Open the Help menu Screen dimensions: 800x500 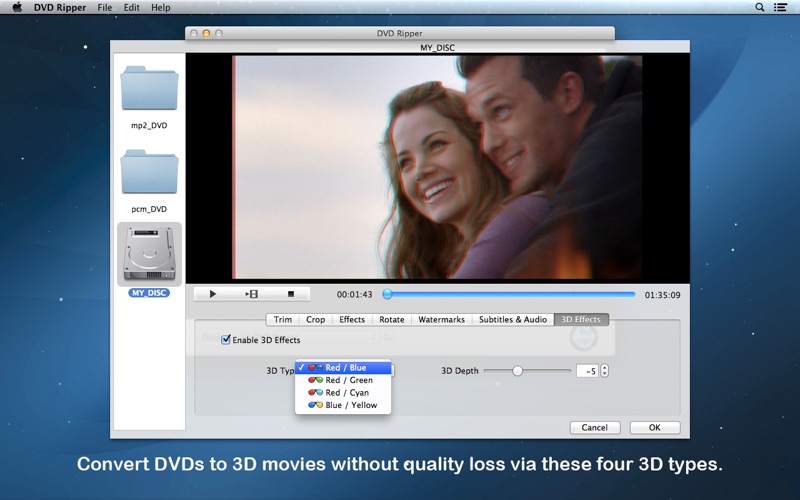[161, 7]
